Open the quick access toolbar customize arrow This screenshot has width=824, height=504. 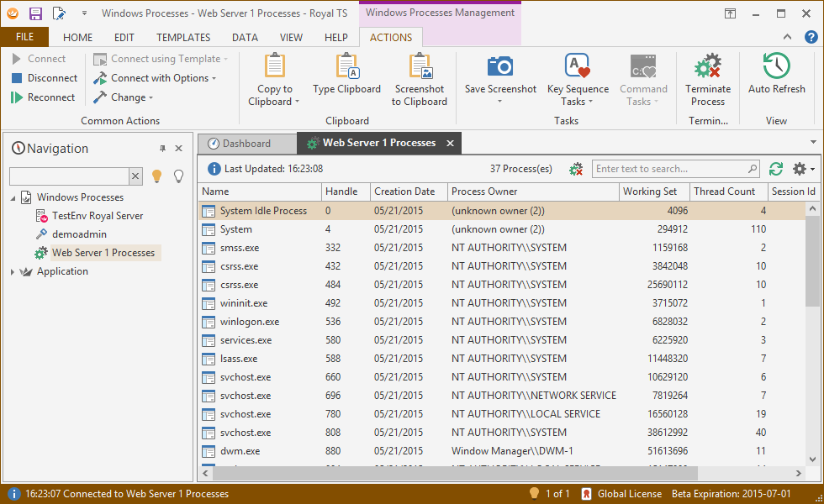click(x=84, y=13)
